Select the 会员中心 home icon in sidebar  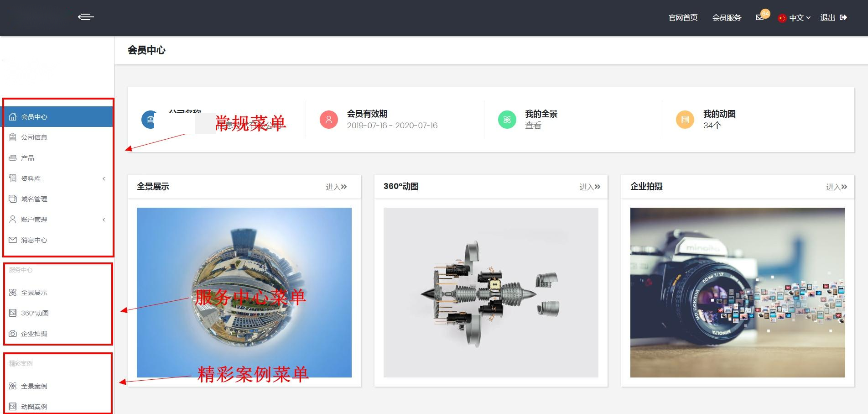point(12,116)
